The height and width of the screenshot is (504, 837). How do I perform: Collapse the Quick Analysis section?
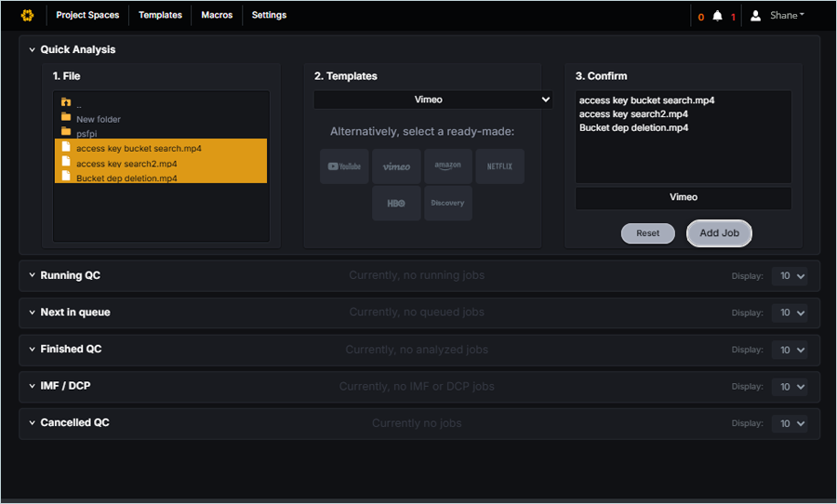tap(33, 50)
